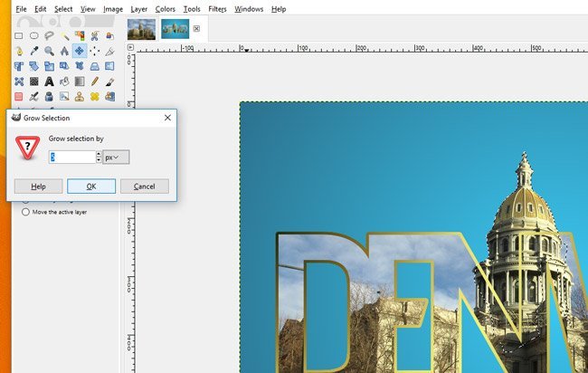Select the Clone stamp tool
The height and width of the screenshot is (373, 588).
click(80, 97)
